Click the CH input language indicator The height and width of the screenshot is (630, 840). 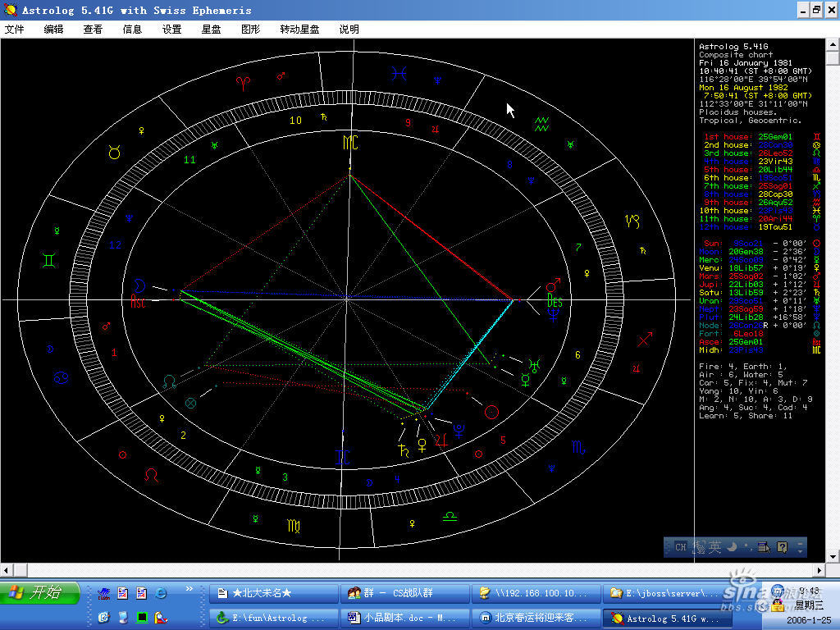[x=680, y=547]
